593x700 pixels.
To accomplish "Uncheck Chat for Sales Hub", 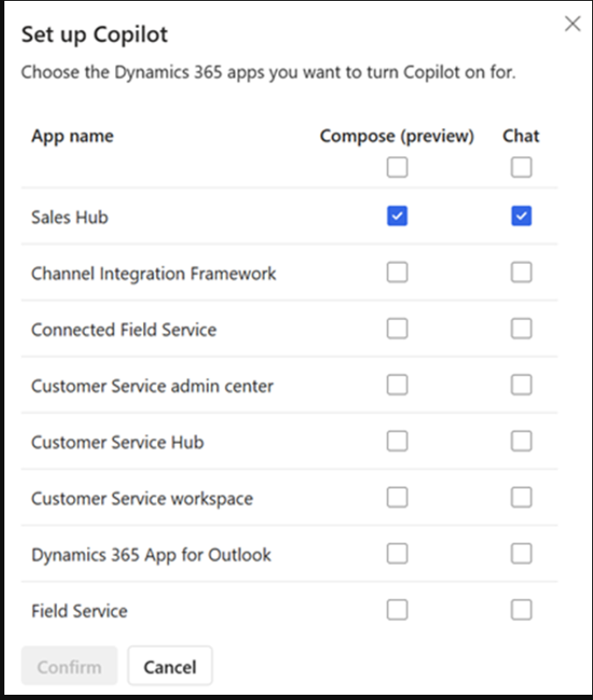I will 521,217.
